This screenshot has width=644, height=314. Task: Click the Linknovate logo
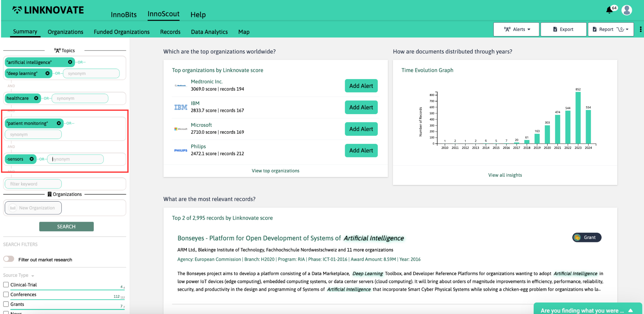48,10
